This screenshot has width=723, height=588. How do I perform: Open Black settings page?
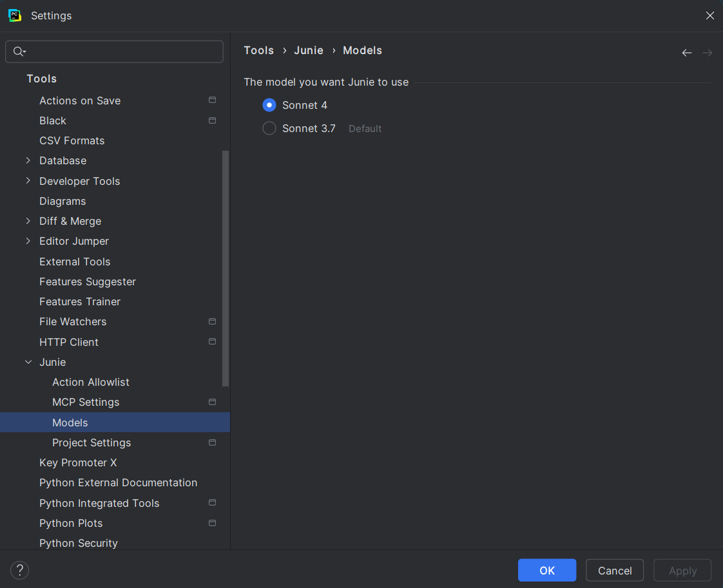53,120
